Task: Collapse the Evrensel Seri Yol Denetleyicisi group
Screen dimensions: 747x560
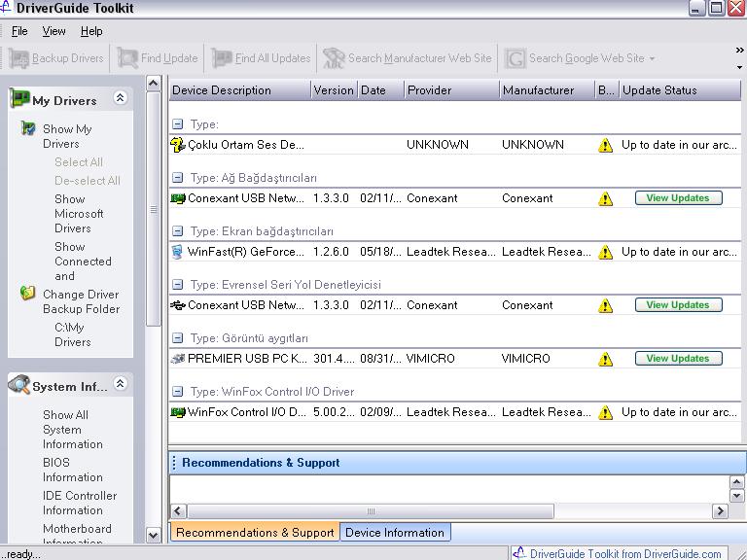Action: point(177,284)
